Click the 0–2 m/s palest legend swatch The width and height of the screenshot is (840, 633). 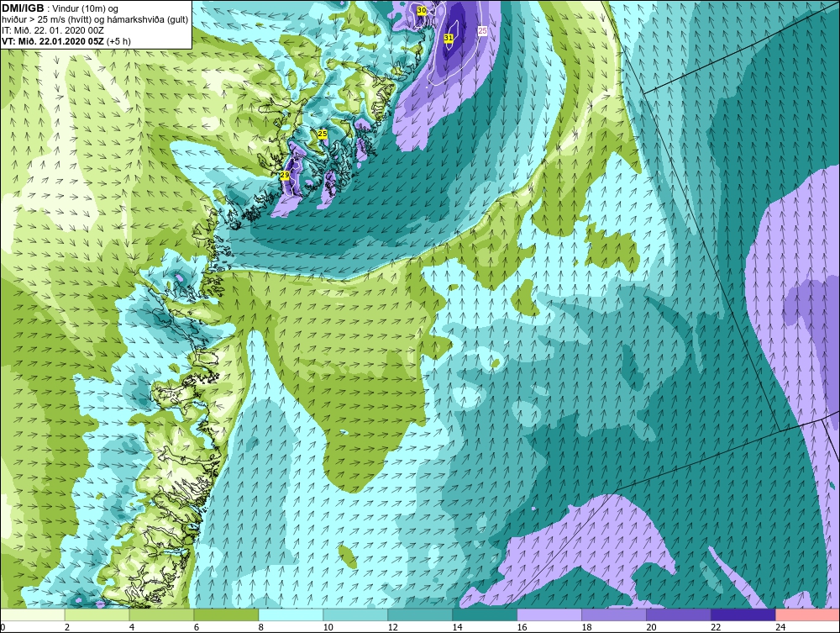tap(33, 615)
